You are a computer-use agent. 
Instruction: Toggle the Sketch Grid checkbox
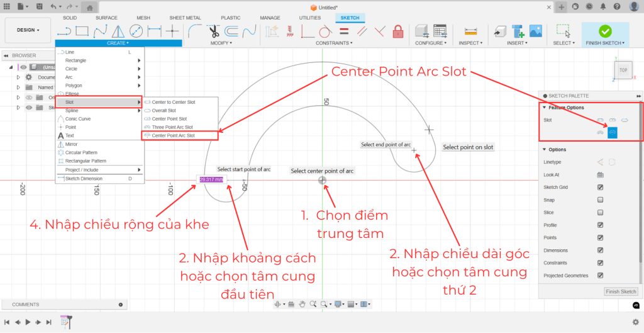(600, 187)
